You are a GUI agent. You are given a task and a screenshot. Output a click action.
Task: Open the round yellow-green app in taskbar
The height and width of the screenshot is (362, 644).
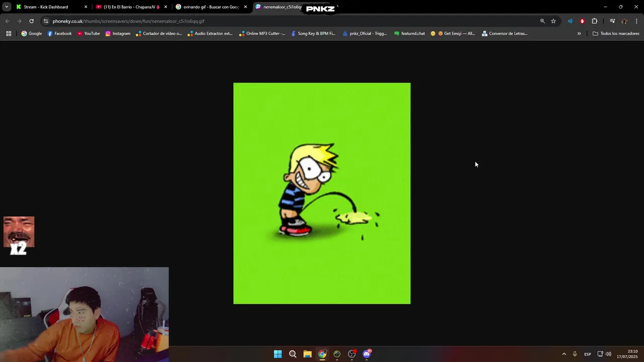(337, 354)
